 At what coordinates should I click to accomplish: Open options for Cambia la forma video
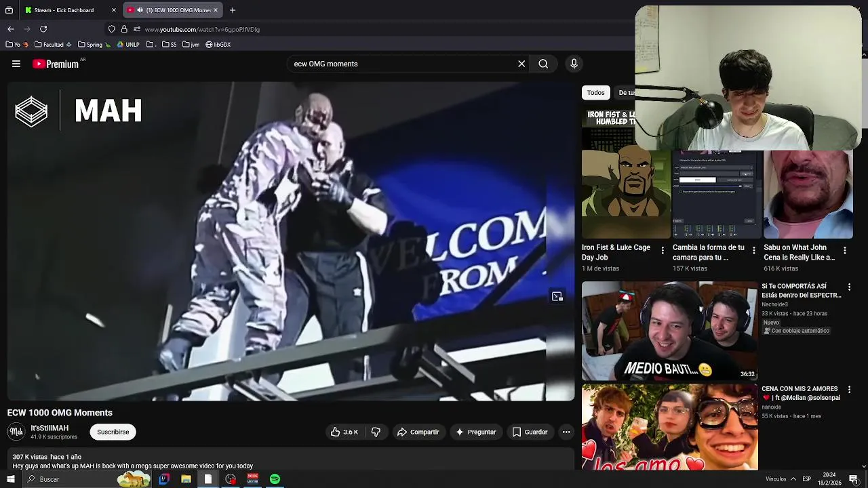pyautogui.click(x=753, y=251)
